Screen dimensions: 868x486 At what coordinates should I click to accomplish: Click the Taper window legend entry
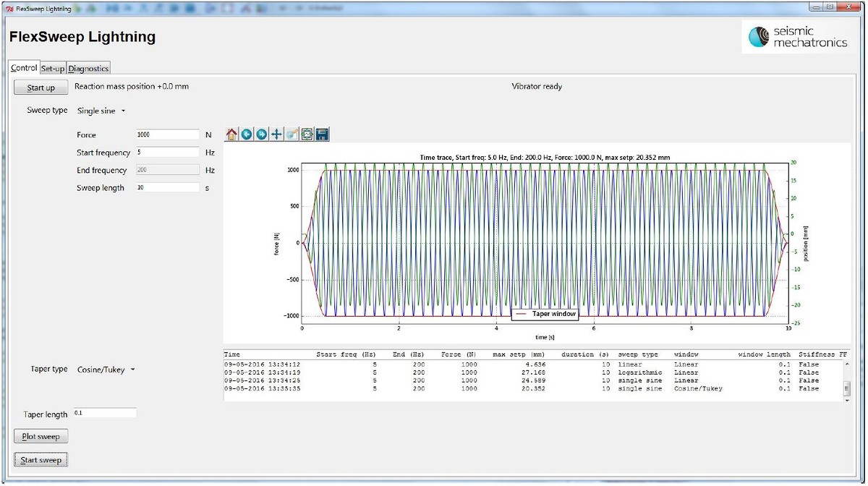tap(545, 315)
